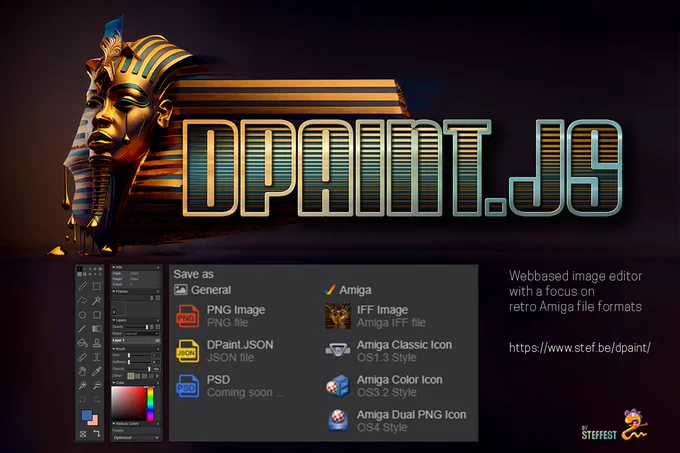Click the reset/transparent color icon
This screenshot has height=453, width=680.
83,434
